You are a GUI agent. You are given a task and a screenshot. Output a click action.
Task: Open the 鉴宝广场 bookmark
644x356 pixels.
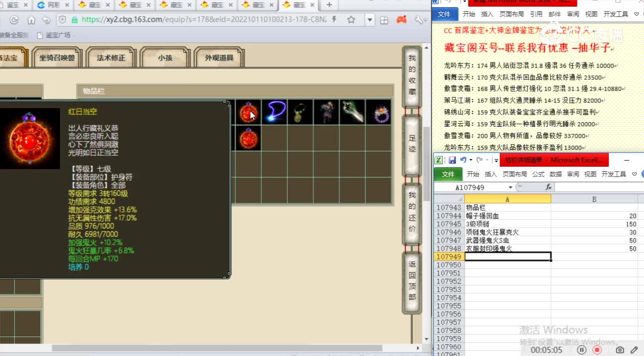pos(54,35)
